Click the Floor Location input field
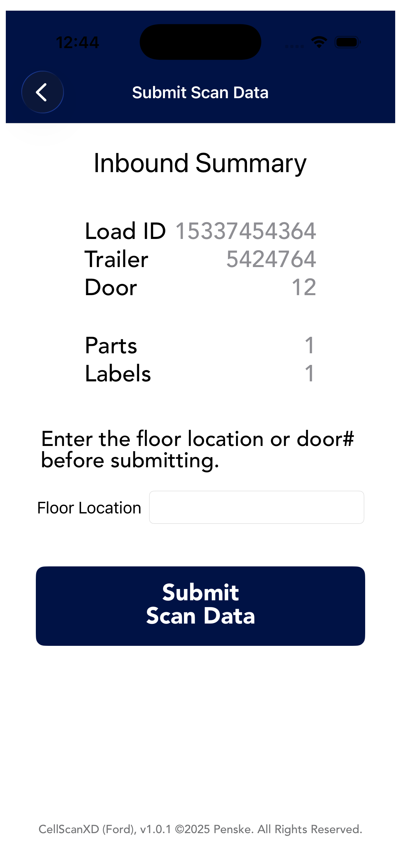This screenshot has height=868, width=401. pos(256,507)
